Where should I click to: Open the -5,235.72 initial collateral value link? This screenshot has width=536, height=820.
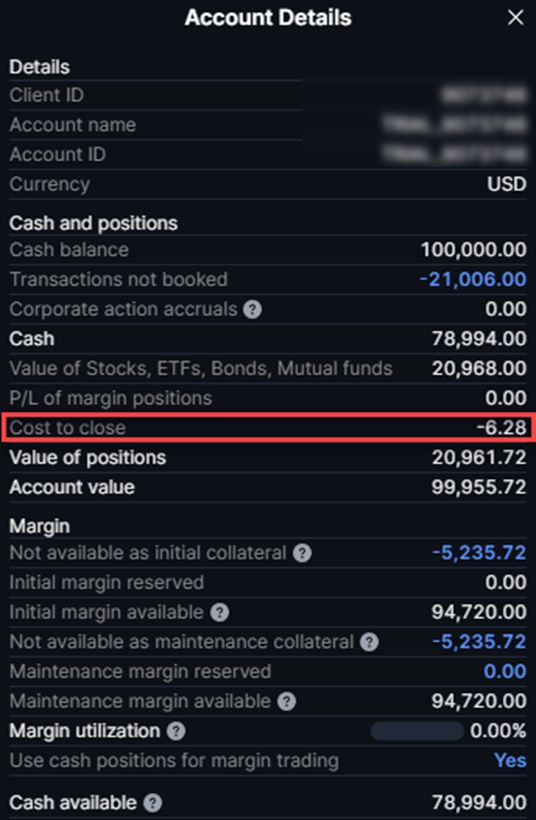(x=479, y=553)
